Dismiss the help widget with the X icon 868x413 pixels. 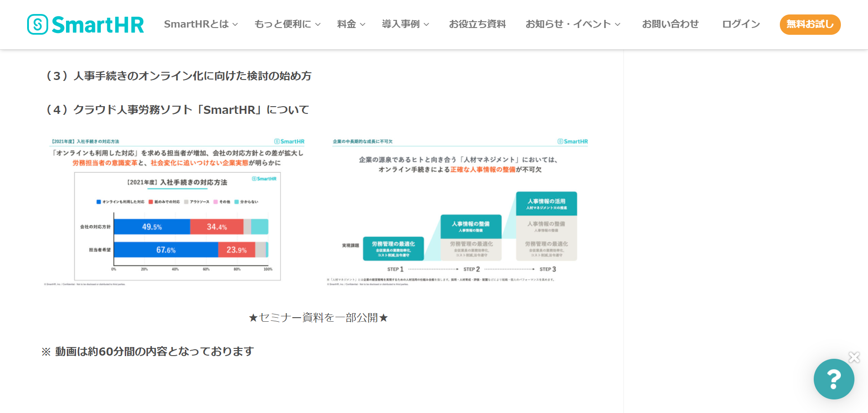pyautogui.click(x=854, y=357)
